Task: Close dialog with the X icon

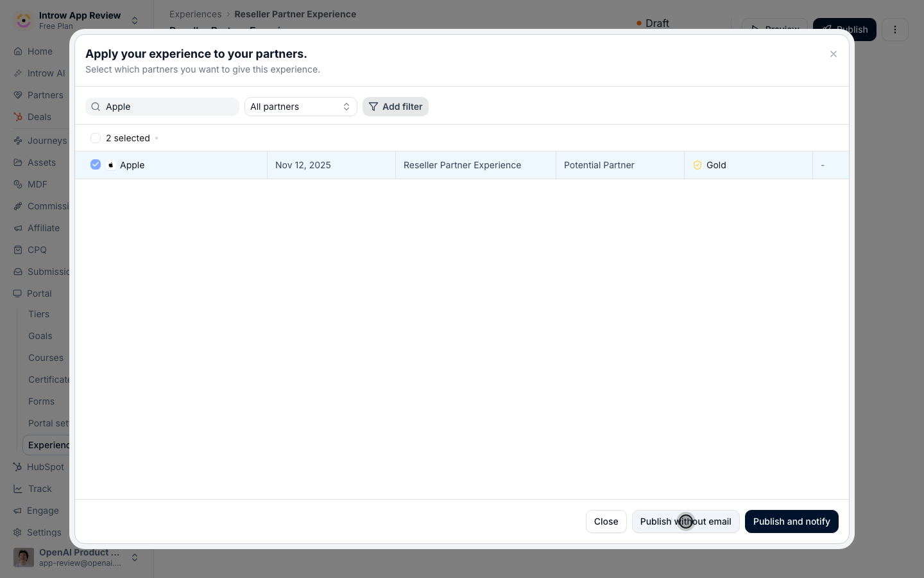Action: (834, 54)
